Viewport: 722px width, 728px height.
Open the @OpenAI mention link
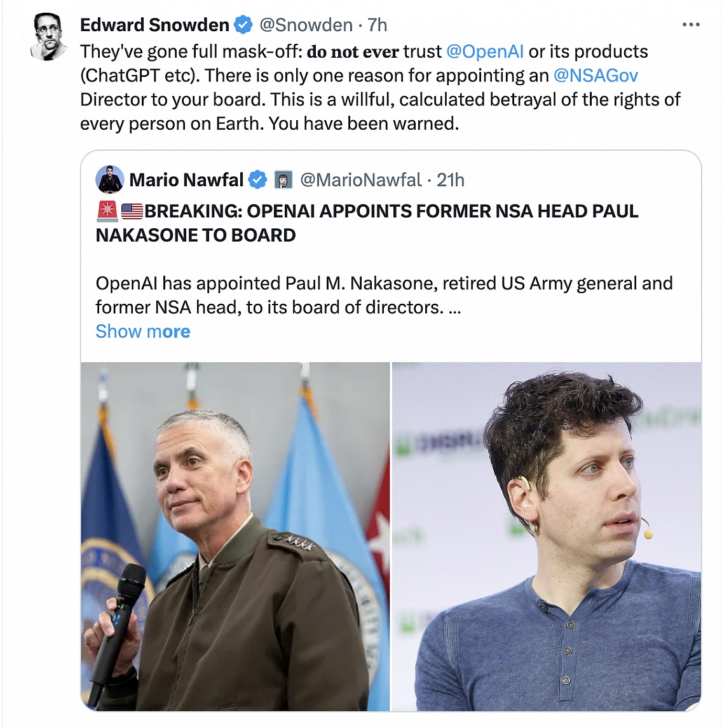coord(485,52)
